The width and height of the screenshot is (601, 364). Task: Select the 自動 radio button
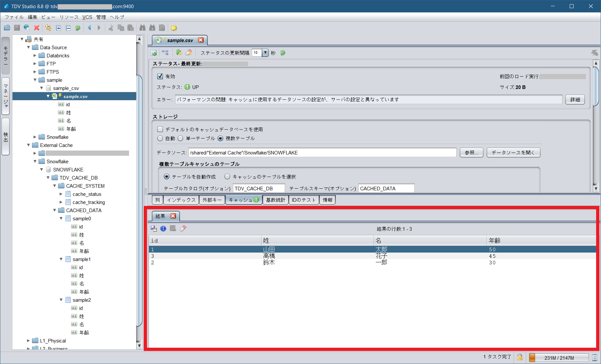pos(160,138)
